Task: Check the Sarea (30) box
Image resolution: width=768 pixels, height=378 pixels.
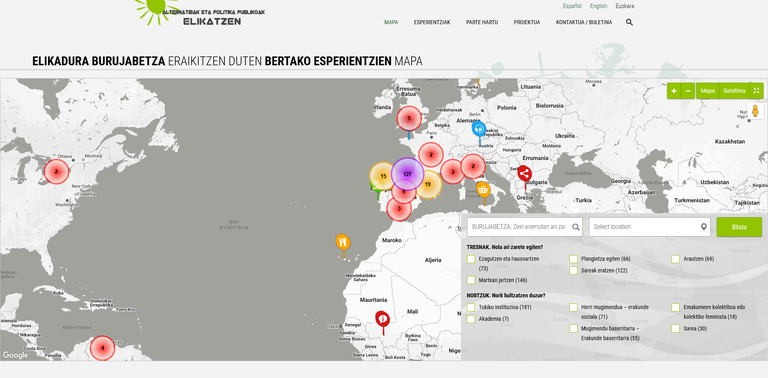Action: coord(676,329)
